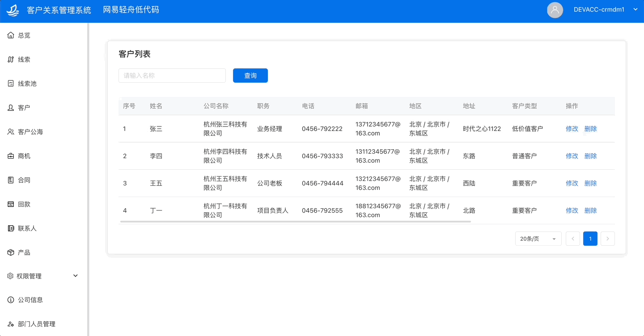The image size is (644, 336).
Task: Click the 部门人员管理 people icon
Action: tap(11, 324)
